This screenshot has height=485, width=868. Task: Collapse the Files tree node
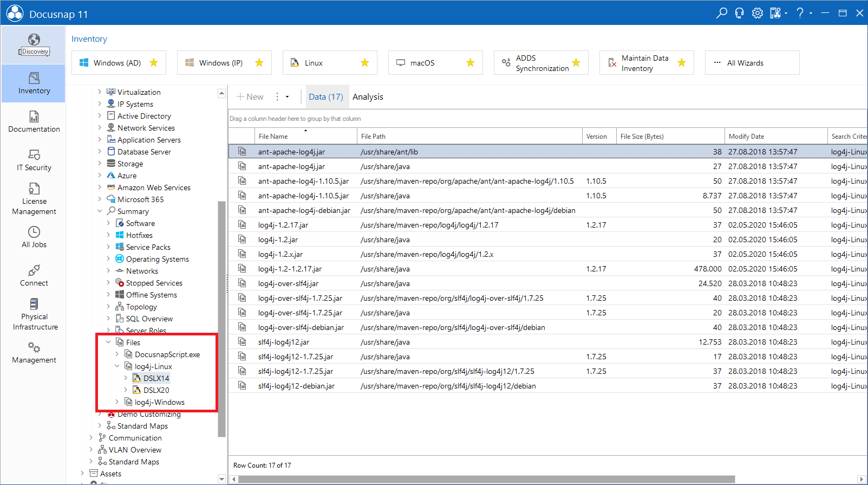(x=108, y=342)
